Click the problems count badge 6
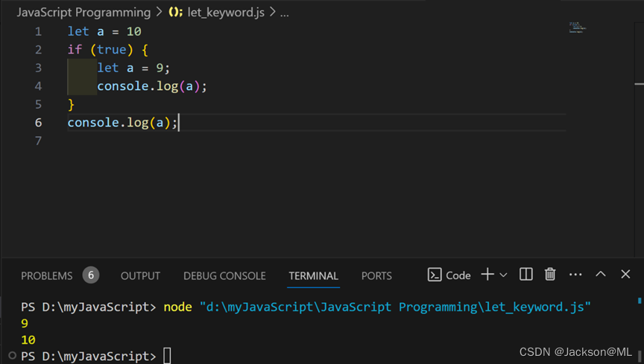 tap(91, 275)
